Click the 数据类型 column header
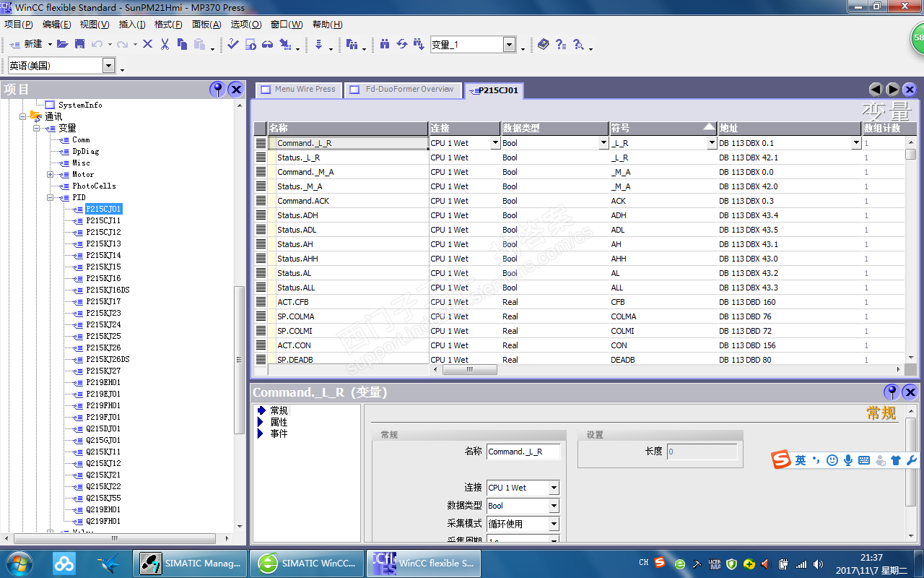 click(x=554, y=128)
